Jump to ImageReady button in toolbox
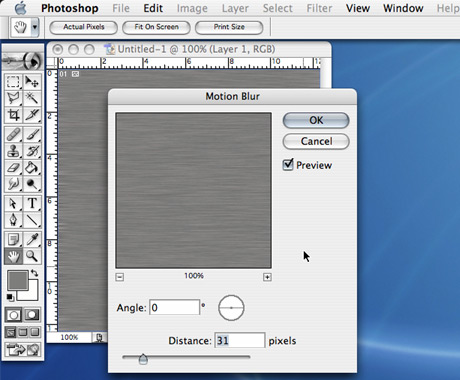 [23, 350]
